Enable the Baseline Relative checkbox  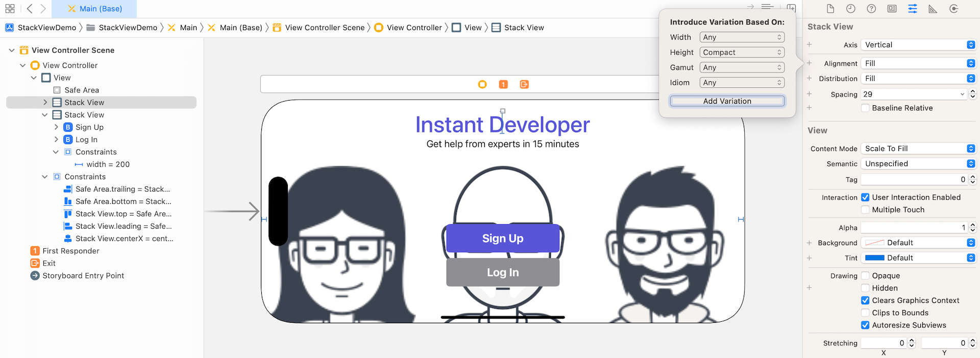coord(865,108)
